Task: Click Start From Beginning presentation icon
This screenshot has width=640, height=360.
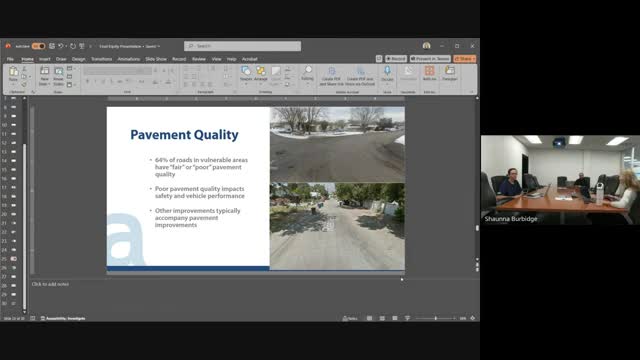Action: tap(82, 46)
